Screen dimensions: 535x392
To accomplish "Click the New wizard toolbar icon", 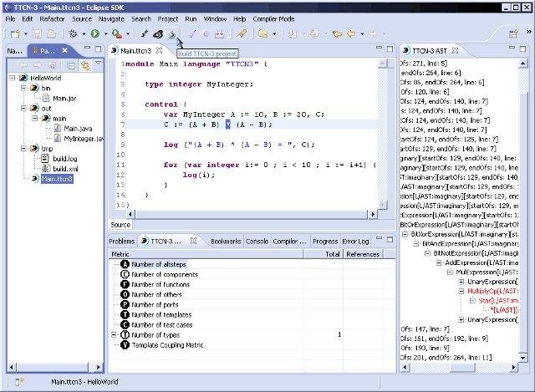I will click(15, 33).
